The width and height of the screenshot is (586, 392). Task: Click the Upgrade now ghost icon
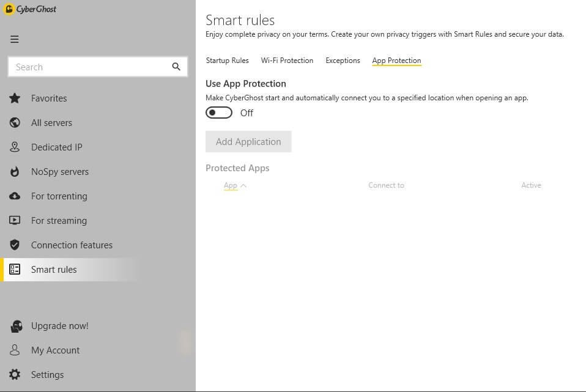coord(16,326)
